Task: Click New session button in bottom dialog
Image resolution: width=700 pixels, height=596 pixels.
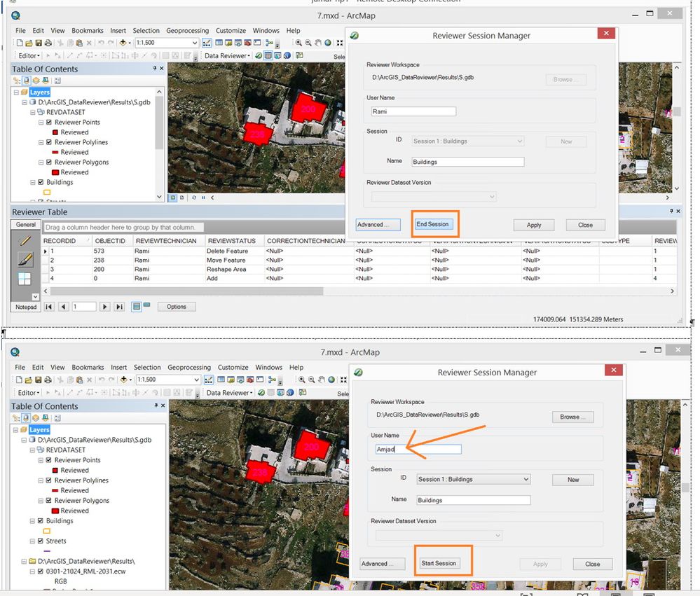Action: (x=572, y=480)
